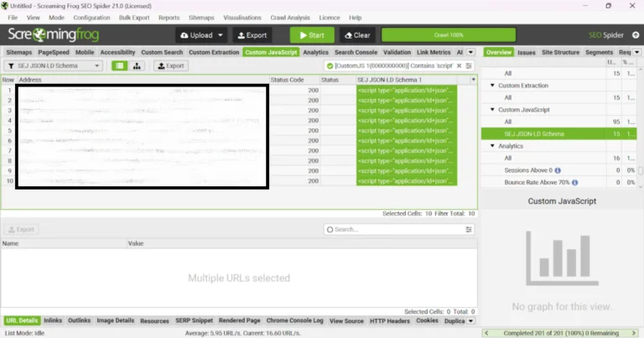Open filter settings icon beside Custom JS filter
This screenshot has height=338, width=644.
[x=469, y=65]
